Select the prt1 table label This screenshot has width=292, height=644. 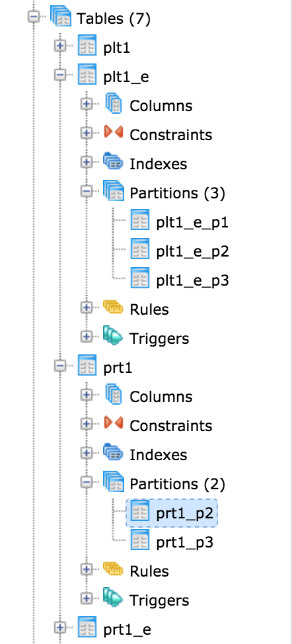[118, 368]
